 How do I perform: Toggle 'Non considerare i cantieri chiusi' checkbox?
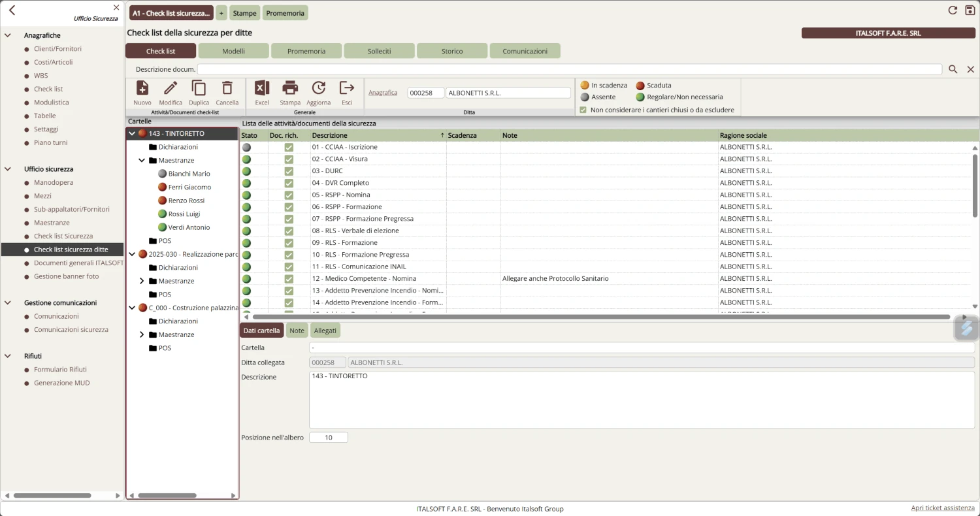583,110
